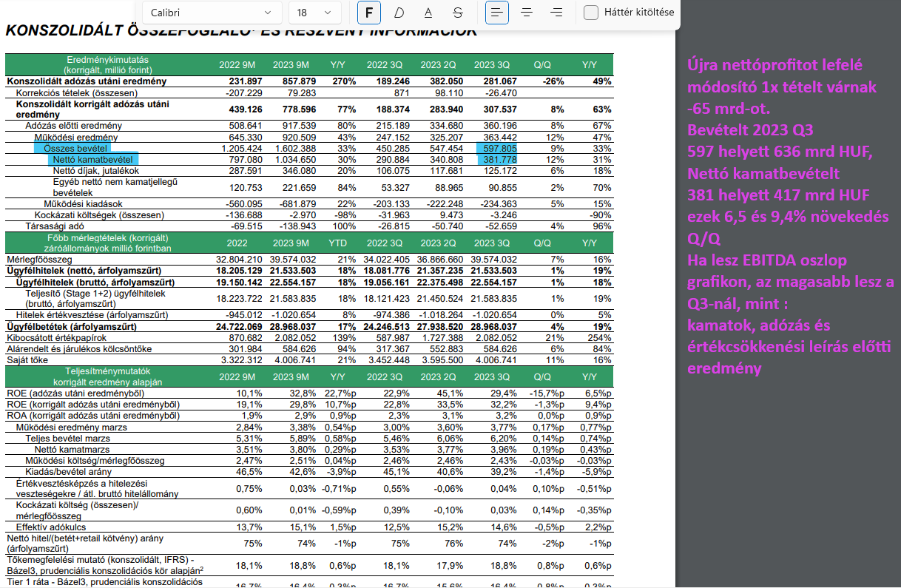Click the cell value 281.067
This screenshot has width=901, height=588.
(499, 81)
